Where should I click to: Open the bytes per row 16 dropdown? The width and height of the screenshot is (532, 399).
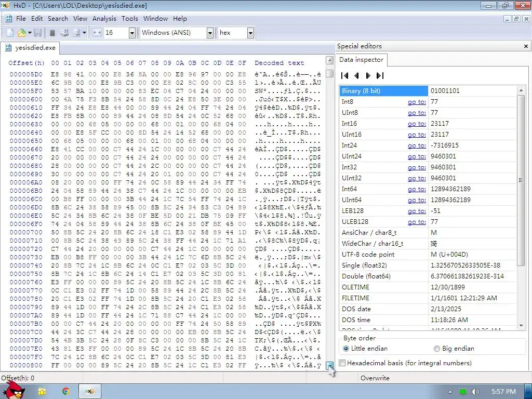click(x=132, y=33)
